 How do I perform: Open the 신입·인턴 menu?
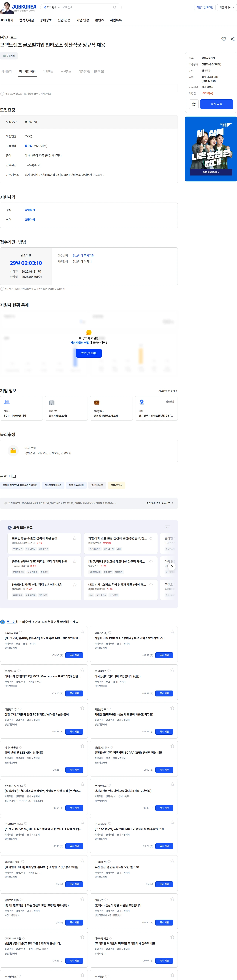[64, 20]
